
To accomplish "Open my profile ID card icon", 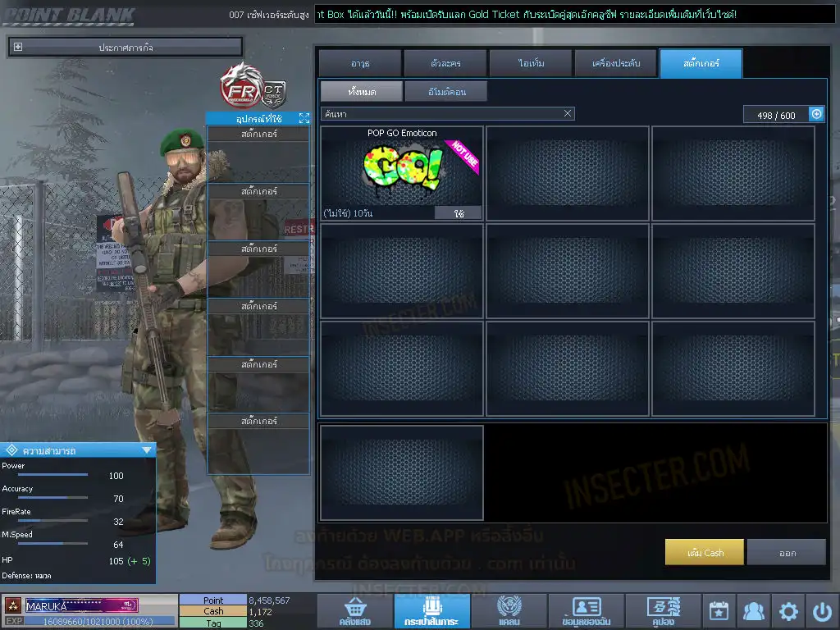I will [x=586, y=611].
